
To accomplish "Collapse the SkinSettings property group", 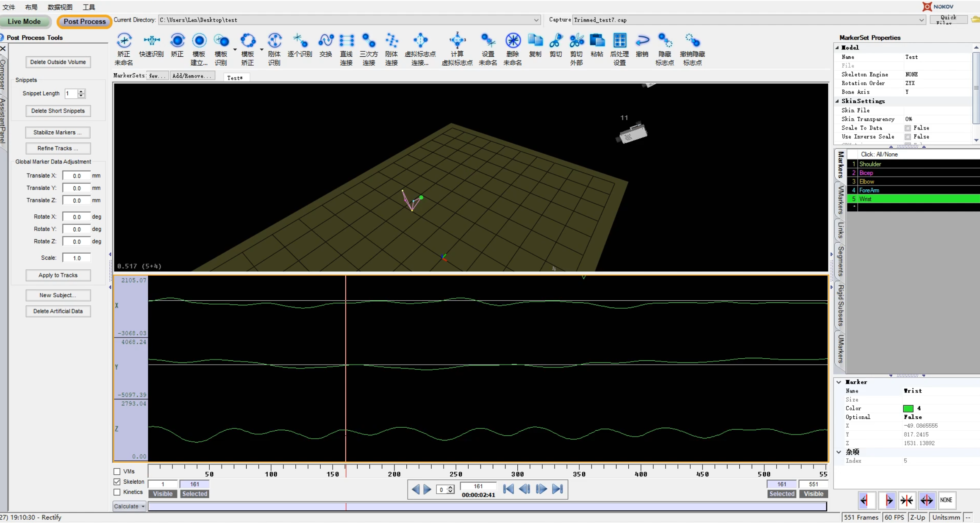I will (837, 101).
